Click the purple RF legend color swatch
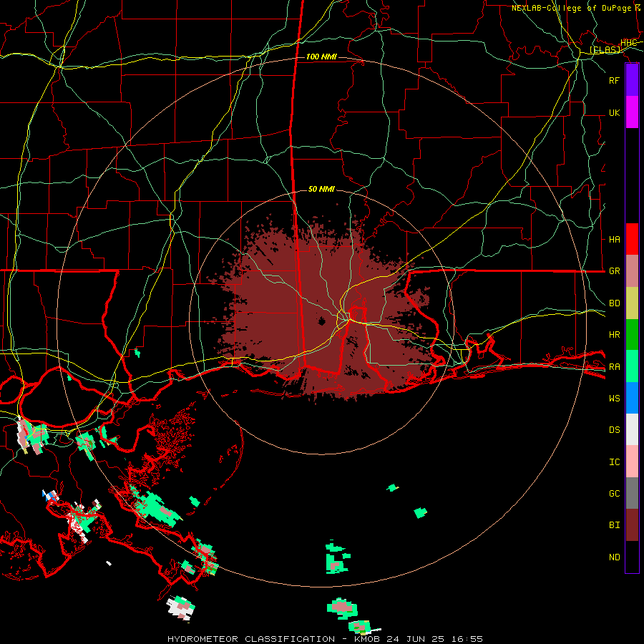The image size is (644, 644). (x=632, y=80)
